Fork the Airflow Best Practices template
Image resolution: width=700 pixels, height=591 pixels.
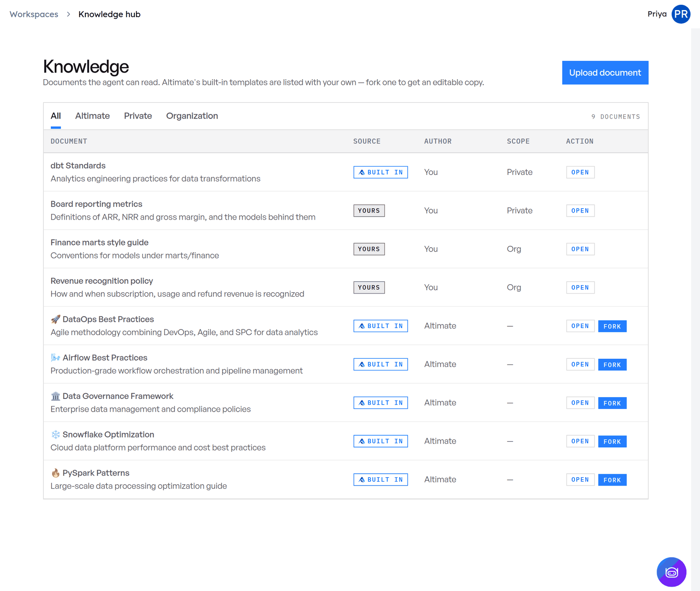click(612, 365)
